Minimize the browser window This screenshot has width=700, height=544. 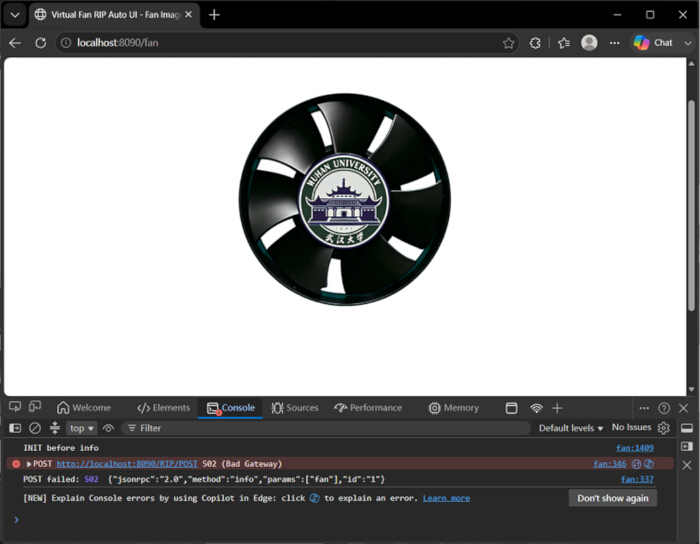point(617,15)
